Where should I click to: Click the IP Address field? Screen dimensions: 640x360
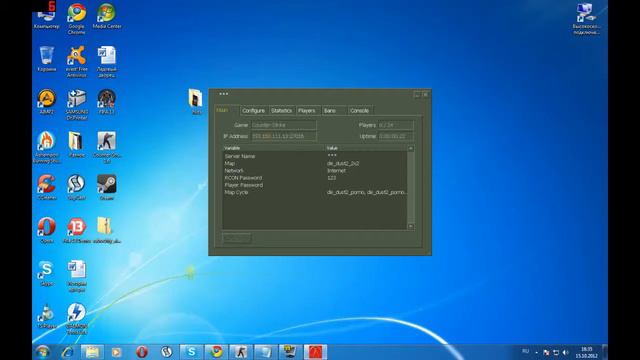point(284,136)
